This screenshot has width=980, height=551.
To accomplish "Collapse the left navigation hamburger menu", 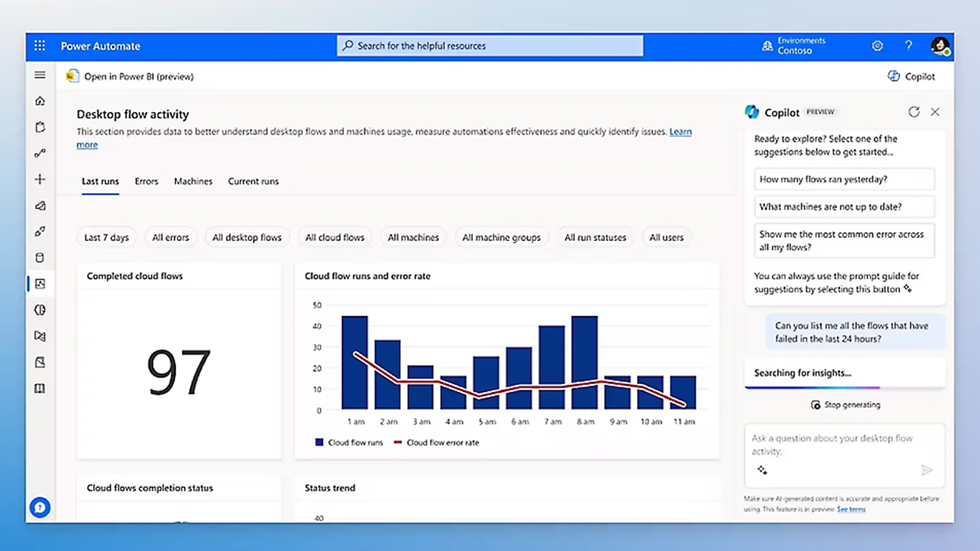I will pyautogui.click(x=40, y=75).
